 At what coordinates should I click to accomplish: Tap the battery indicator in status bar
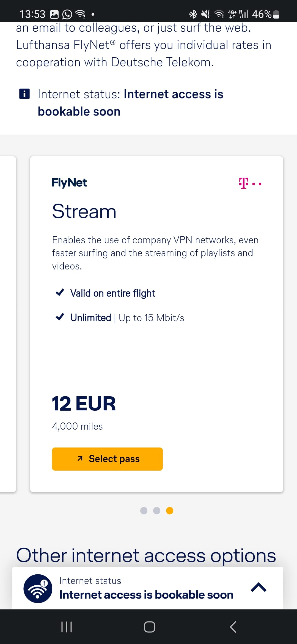point(276,14)
